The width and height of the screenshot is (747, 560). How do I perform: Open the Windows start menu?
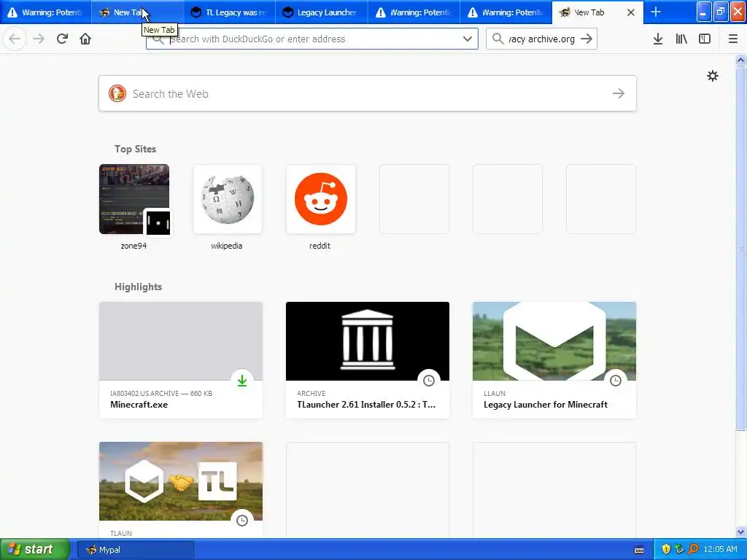34,550
